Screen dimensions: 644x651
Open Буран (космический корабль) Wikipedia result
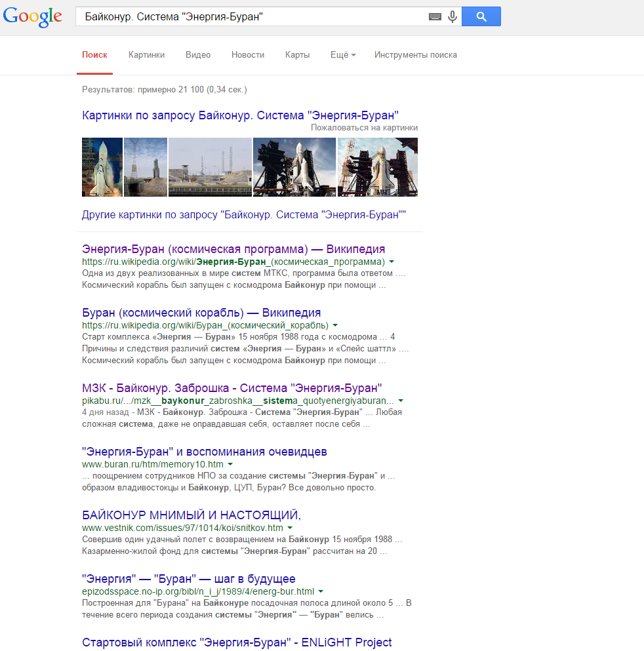click(201, 313)
